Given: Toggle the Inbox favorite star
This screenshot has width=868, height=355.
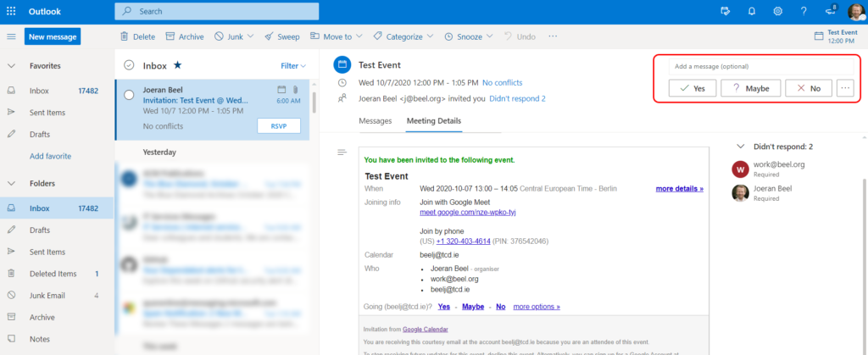Looking at the screenshot, I should click(x=177, y=65).
